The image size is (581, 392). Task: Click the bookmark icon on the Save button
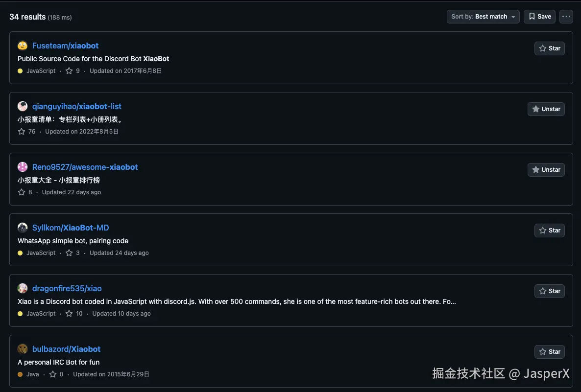[532, 16]
